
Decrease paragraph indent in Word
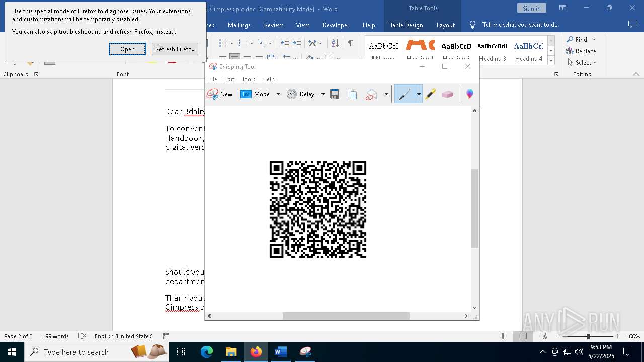pos(285,43)
